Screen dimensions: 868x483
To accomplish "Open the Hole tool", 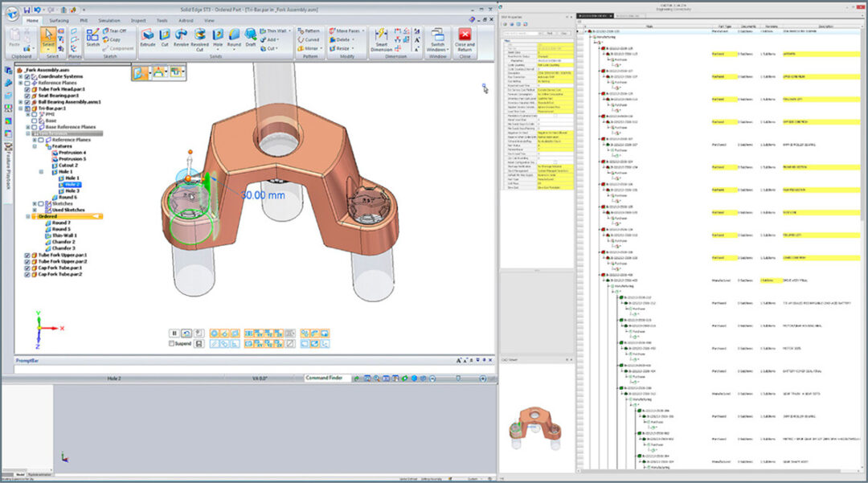I will (217, 34).
